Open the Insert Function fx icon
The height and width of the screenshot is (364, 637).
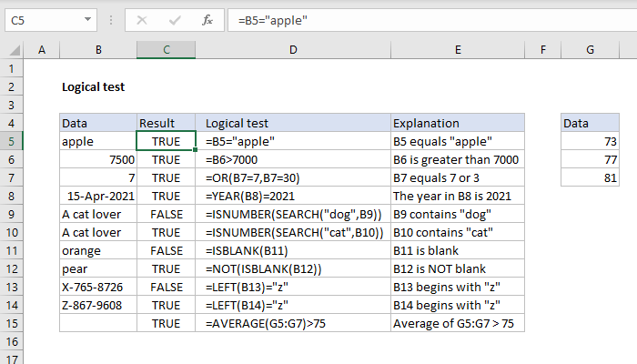(x=207, y=19)
